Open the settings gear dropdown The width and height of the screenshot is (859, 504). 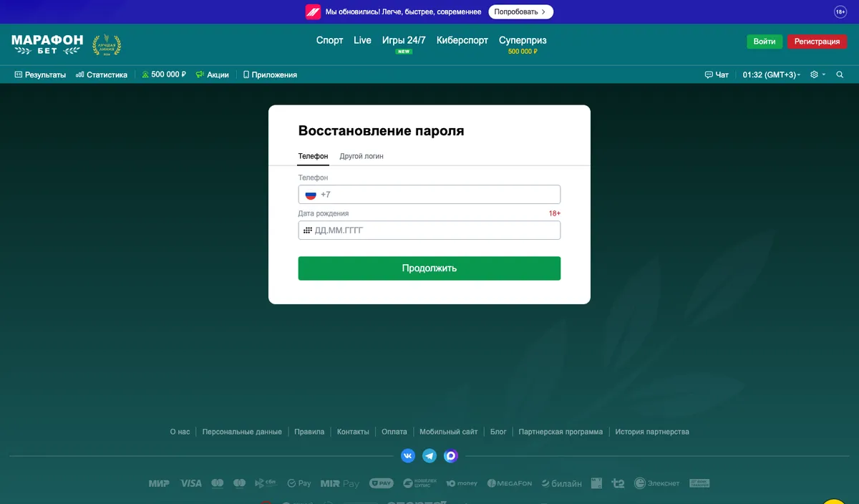pos(818,74)
